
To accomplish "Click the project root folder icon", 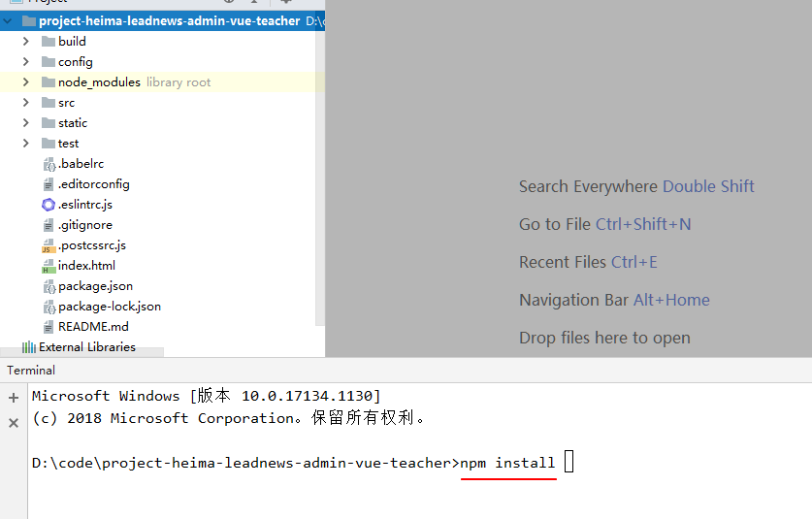I will point(29,21).
